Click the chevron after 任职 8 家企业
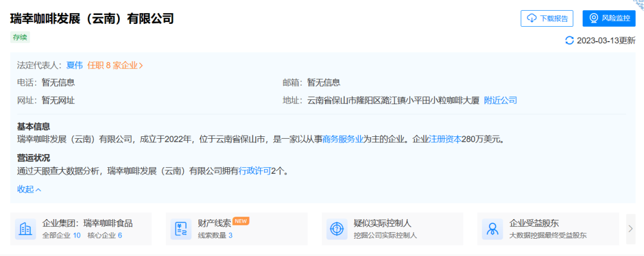Viewport: 644px width, 256px height. tap(141, 65)
